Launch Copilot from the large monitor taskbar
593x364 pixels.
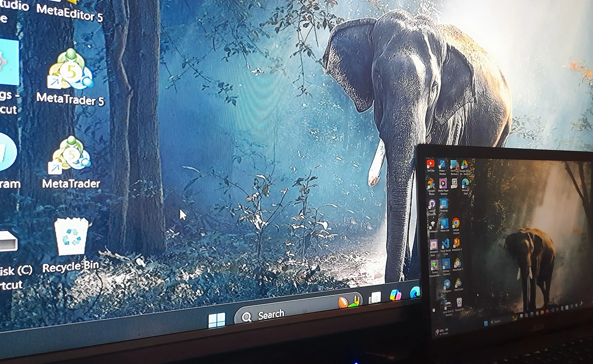[x=396, y=295]
